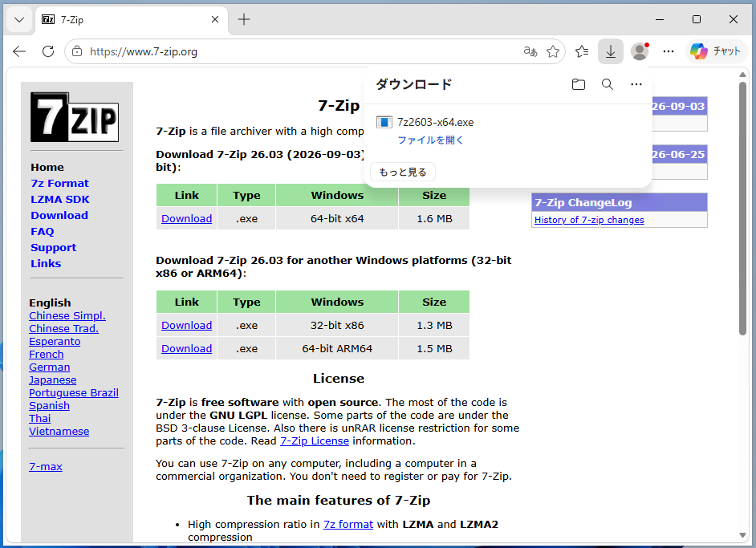Toggle the downloads toolbar button
Image resolution: width=756 pixels, height=548 pixels.
click(x=611, y=51)
